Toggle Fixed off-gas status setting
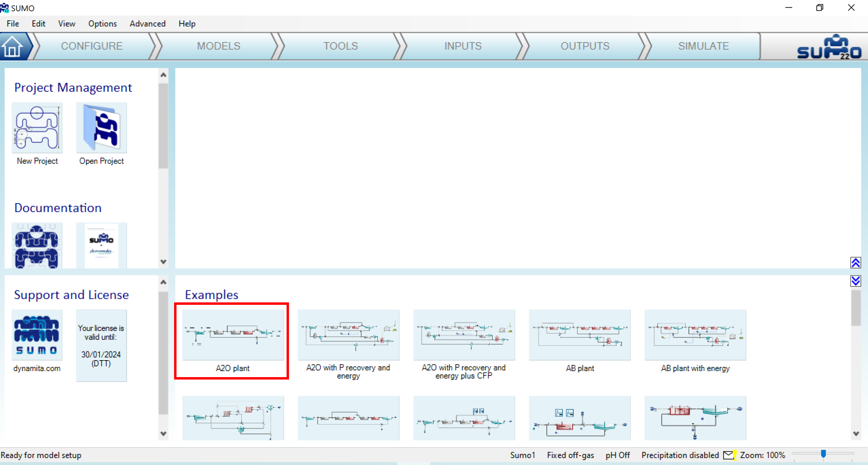The width and height of the screenshot is (868, 465). [x=570, y=455]
